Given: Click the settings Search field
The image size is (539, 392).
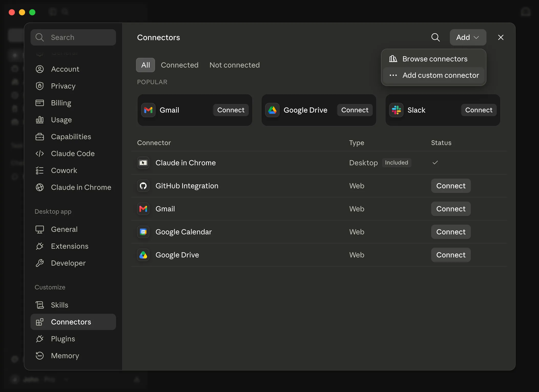Looking at the screenshot, I should [73, 37].
